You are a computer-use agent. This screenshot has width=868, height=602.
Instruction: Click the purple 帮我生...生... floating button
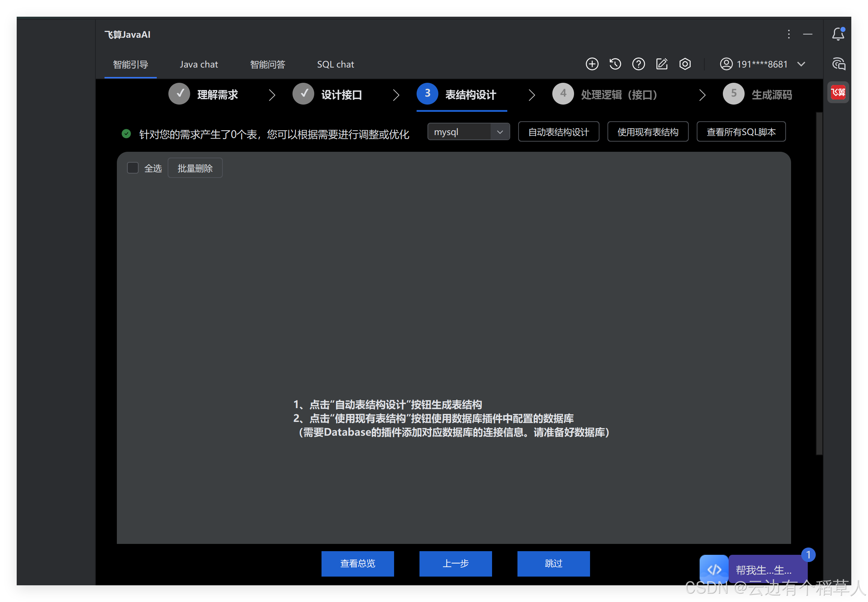coord(767,570)
